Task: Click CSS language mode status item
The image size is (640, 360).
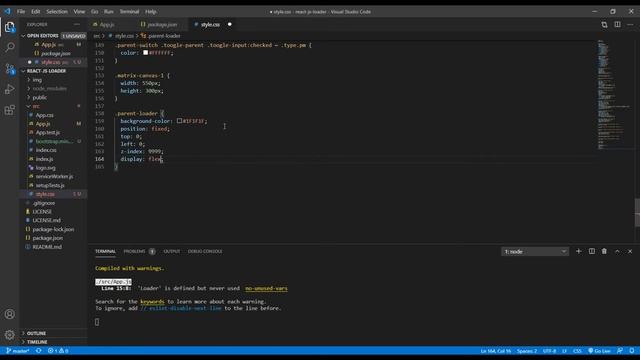Action: tap(577, 351)
